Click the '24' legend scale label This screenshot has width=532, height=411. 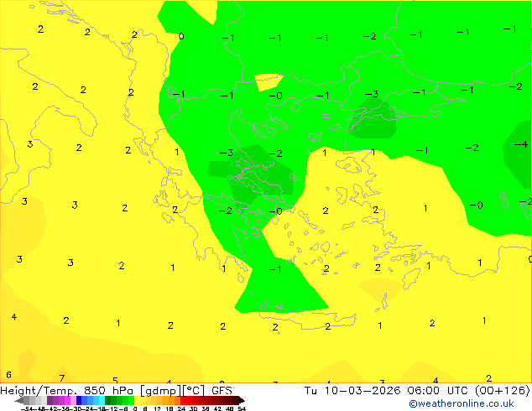[181, 408]
